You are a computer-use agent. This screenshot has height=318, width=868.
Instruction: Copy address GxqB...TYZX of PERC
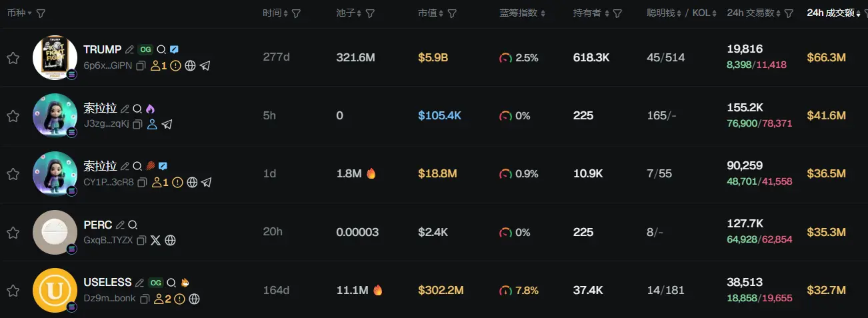[x=141, y=241]
